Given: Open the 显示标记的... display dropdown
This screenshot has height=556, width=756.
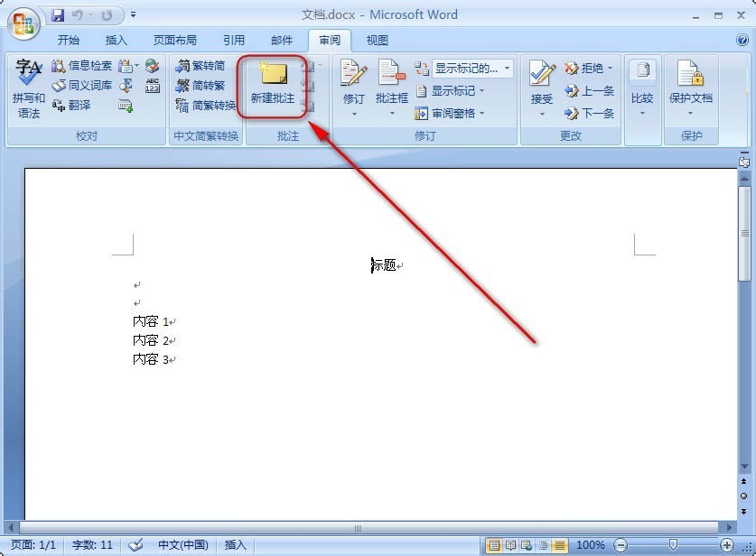Looking at the screenshot, I should click(x=472, y=69).
